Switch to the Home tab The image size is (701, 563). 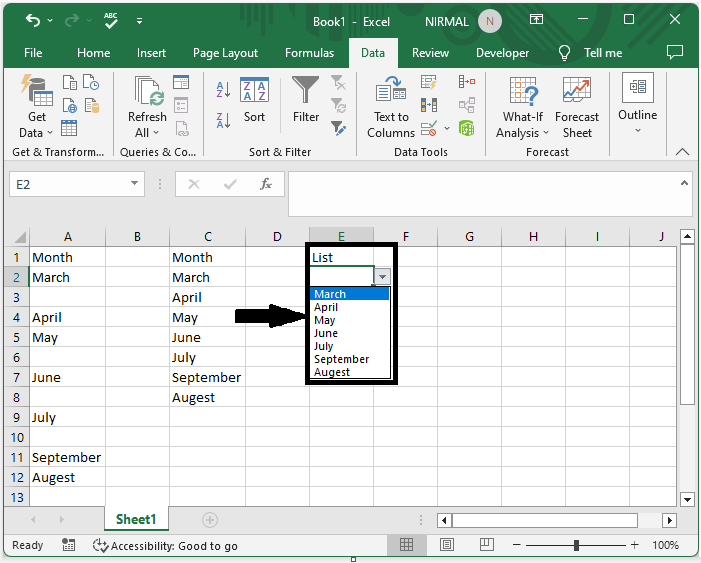point(93,53)
